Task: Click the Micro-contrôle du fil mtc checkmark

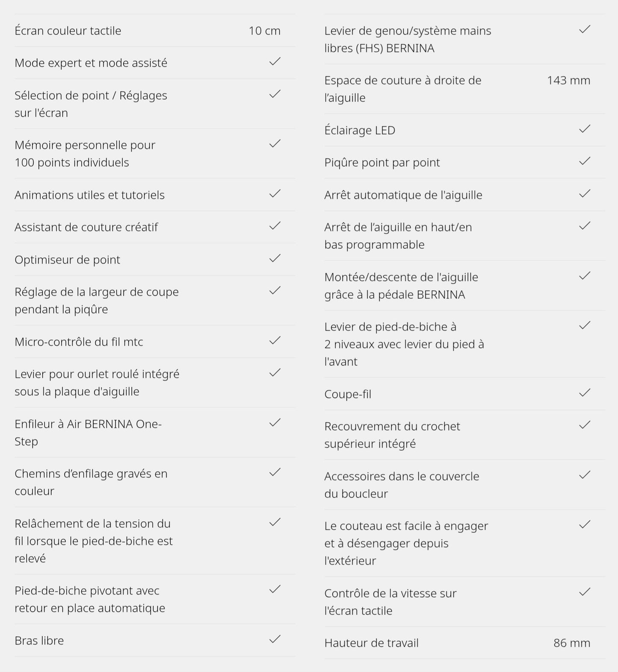Action: pos(275,340)
